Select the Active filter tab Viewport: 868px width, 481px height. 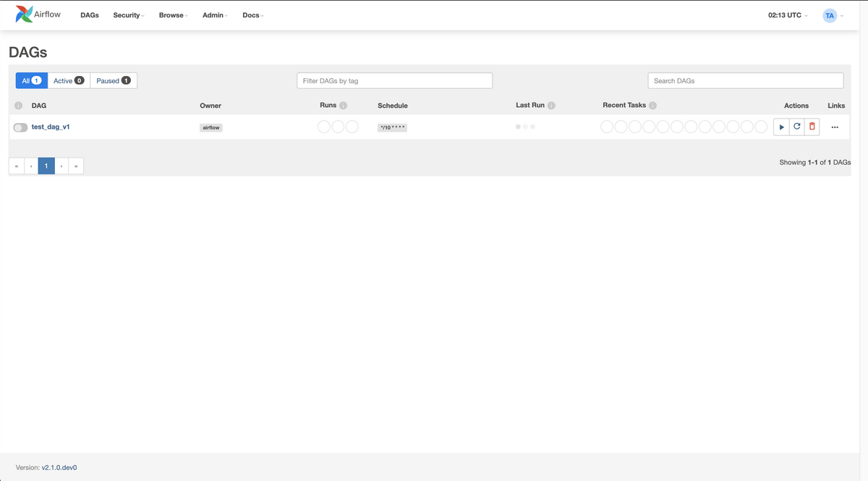pos(69,80)
